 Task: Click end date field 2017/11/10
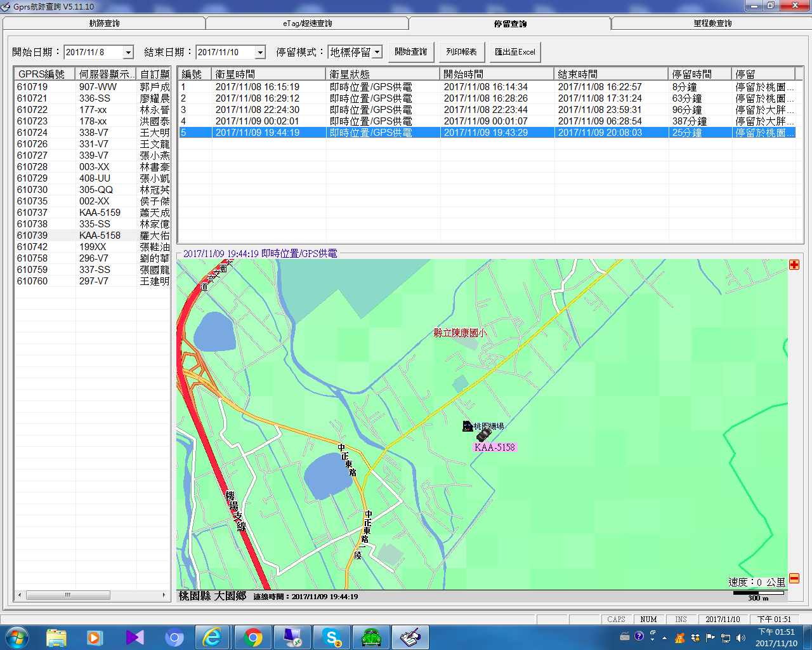coord(225,52)
